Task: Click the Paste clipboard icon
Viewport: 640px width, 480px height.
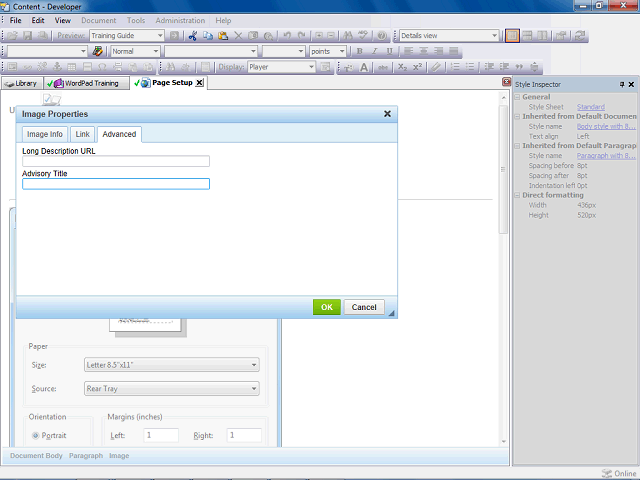Action: (223, 36)
